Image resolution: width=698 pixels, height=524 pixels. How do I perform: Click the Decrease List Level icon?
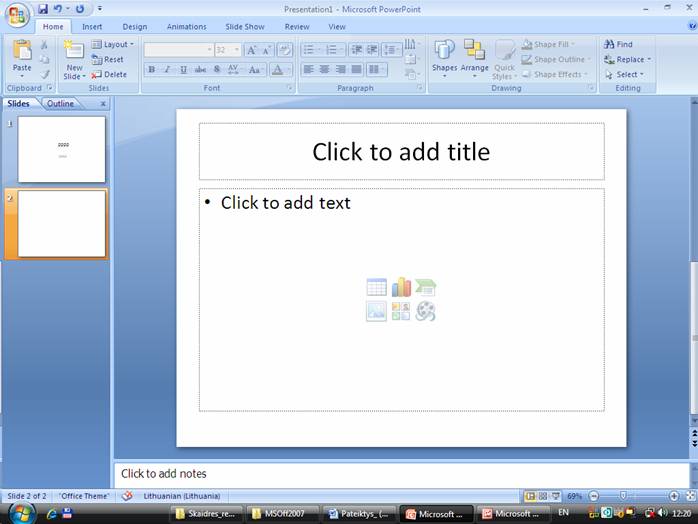point(357,49)
